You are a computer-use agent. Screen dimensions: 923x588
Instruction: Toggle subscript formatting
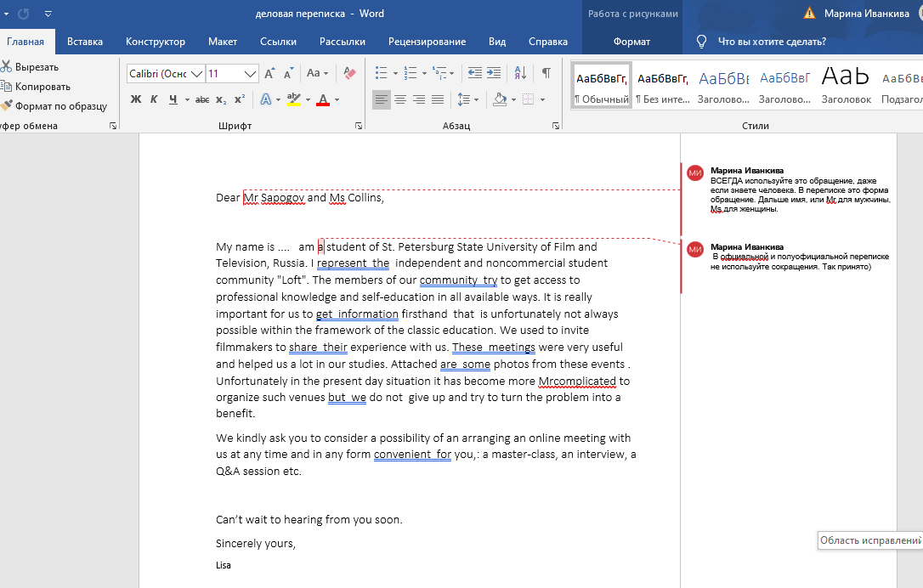pyautogui.click(x=221, y=99)
